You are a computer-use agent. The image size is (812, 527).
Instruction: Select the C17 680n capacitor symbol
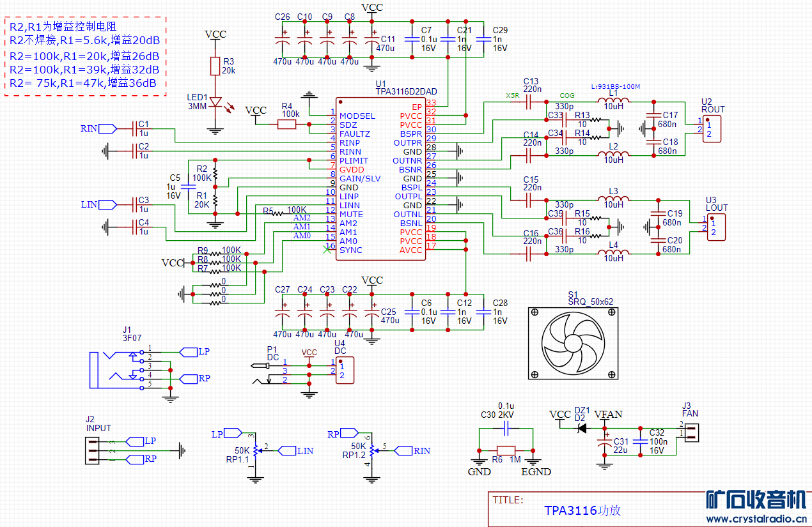(653, 116)
